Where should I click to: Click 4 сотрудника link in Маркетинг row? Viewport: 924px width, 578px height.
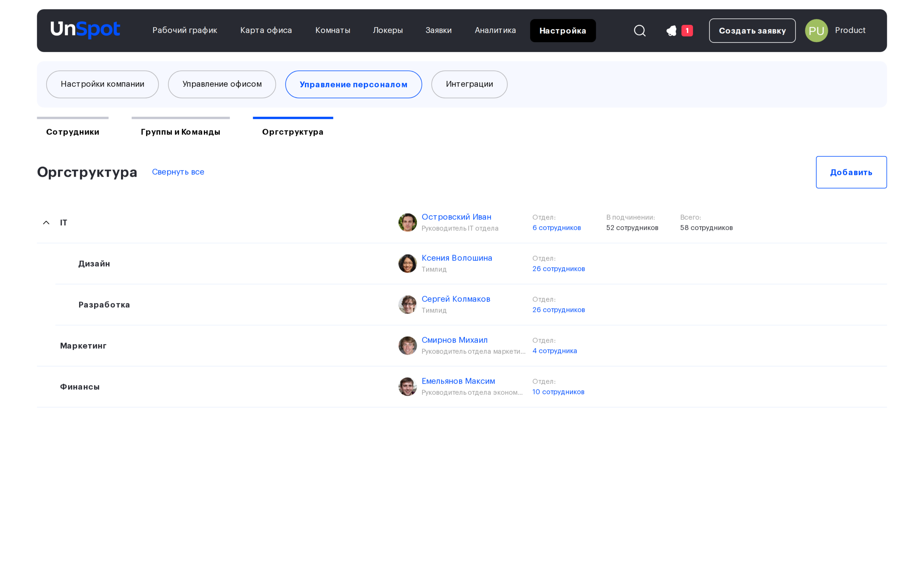coord(555,350)
